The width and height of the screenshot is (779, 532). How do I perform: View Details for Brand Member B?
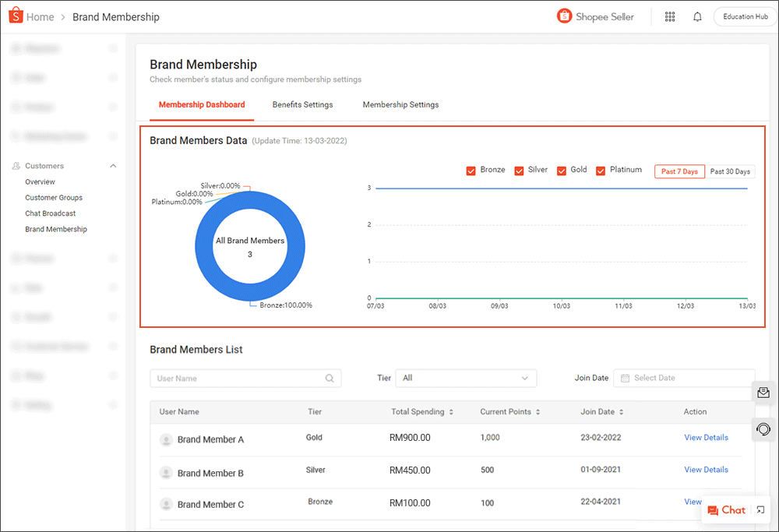[706, 470]
